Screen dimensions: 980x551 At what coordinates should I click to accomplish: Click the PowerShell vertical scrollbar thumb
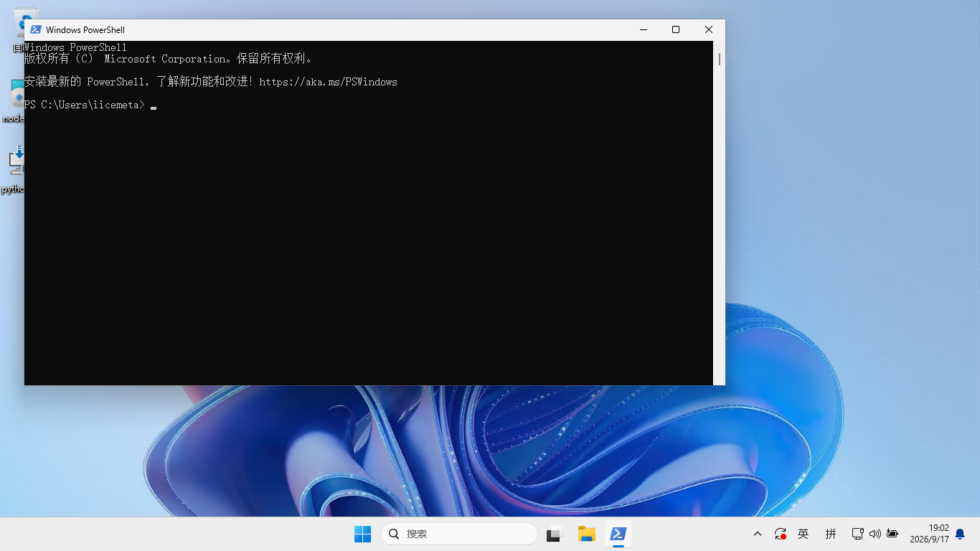720,59
